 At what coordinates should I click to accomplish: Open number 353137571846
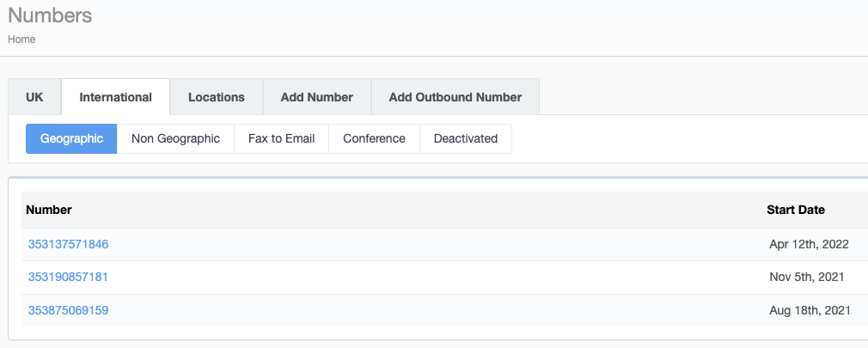68,244
